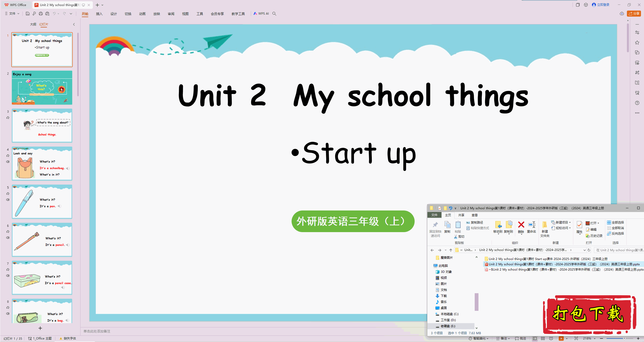
Task: Click the 属性 properties icon in Explorer
Action: click(579, 227)
